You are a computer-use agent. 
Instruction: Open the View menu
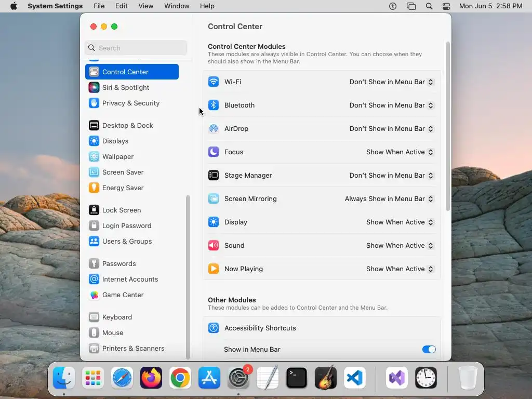tap(146, 6)
